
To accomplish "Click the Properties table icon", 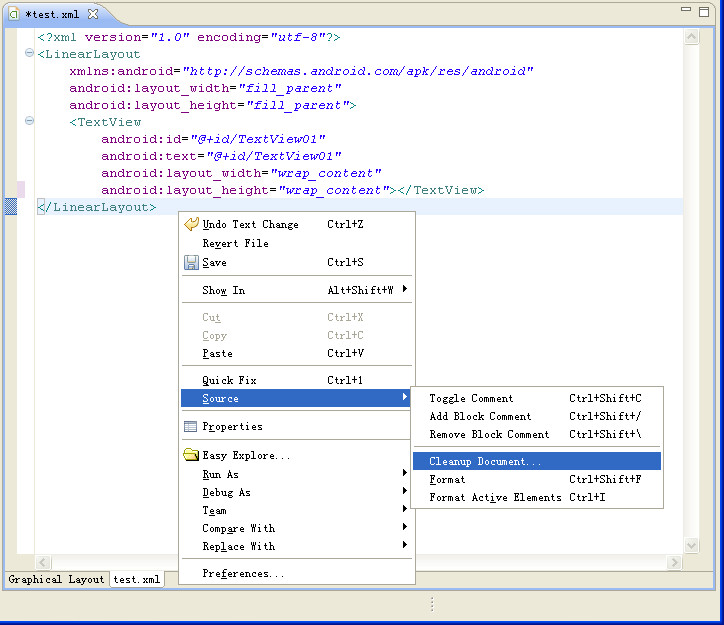I will click(191, 426).
